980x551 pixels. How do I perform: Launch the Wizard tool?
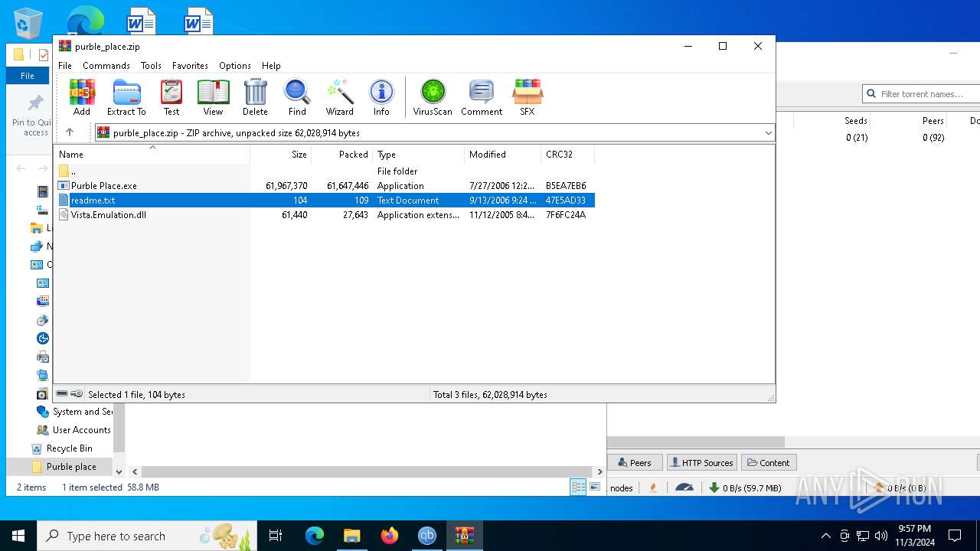point(340,97)
